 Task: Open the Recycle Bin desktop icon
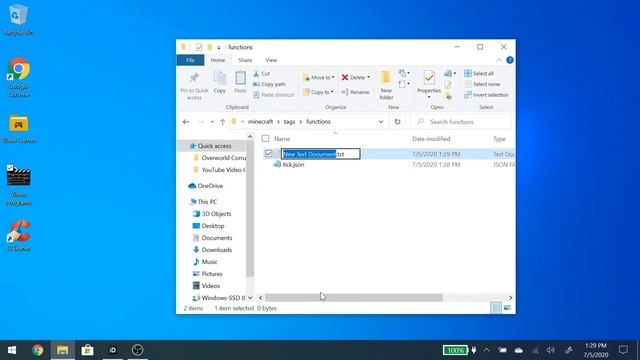18,20
